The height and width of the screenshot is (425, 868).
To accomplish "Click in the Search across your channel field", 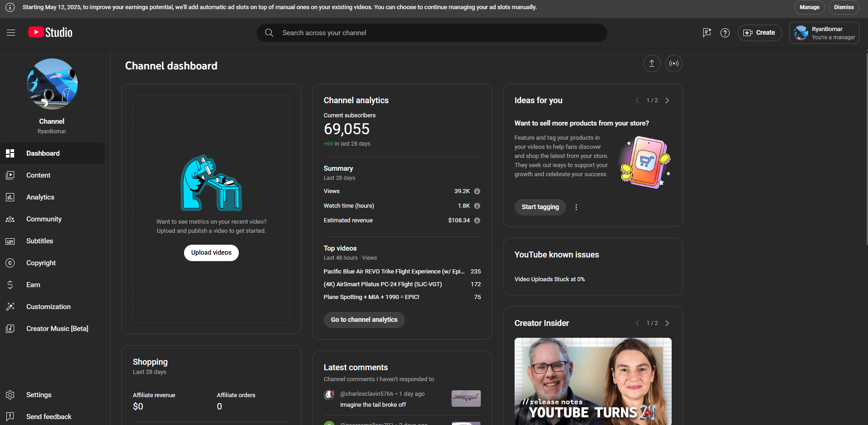I will coord(431,33).
